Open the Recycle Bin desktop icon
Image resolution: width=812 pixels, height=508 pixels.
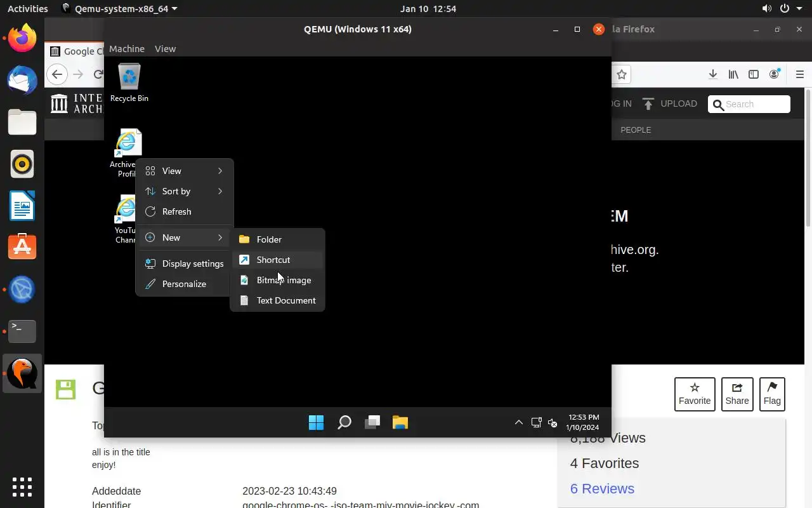coord(129,82)
